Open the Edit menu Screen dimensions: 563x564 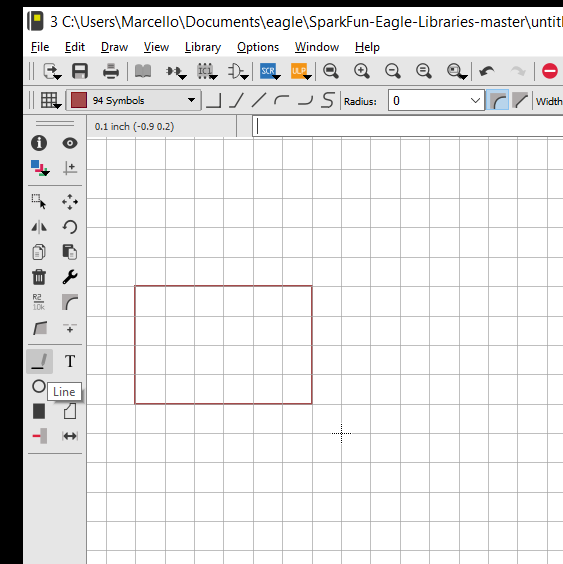(x=75, y=47)
